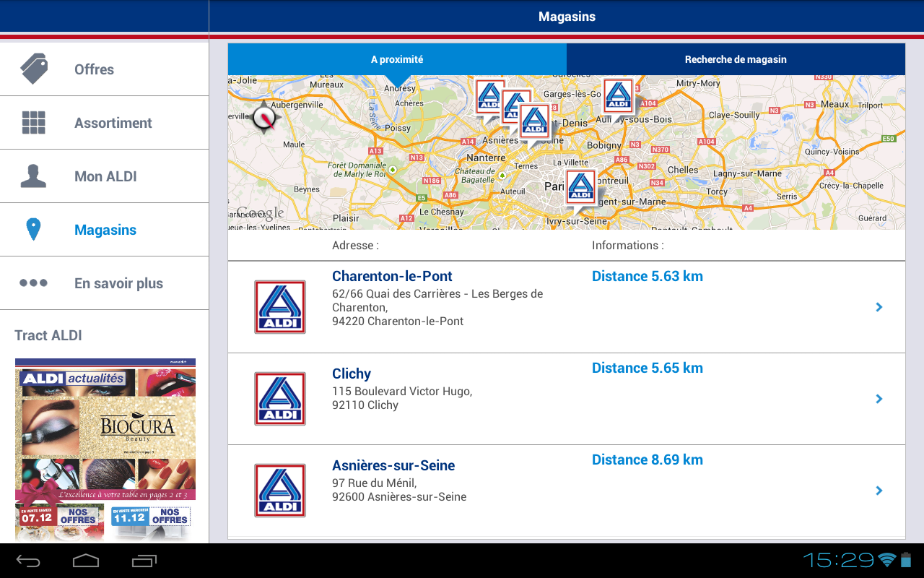The image size is (924, 578).
Task: Switch to the Recherche de magasin tab
Action: (x=736, y=59)
